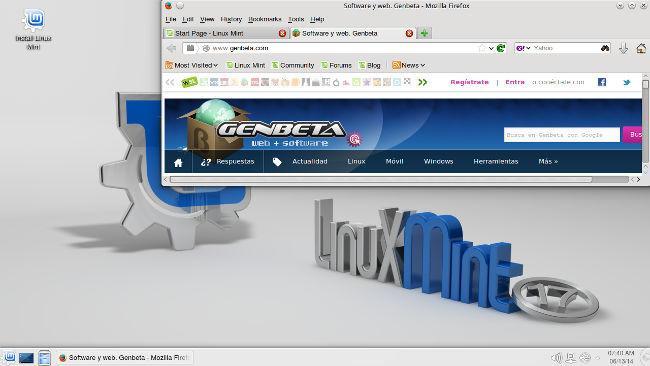650x366 pixels.
Task: Click the search binoculars icon
Action: point(605,48)
